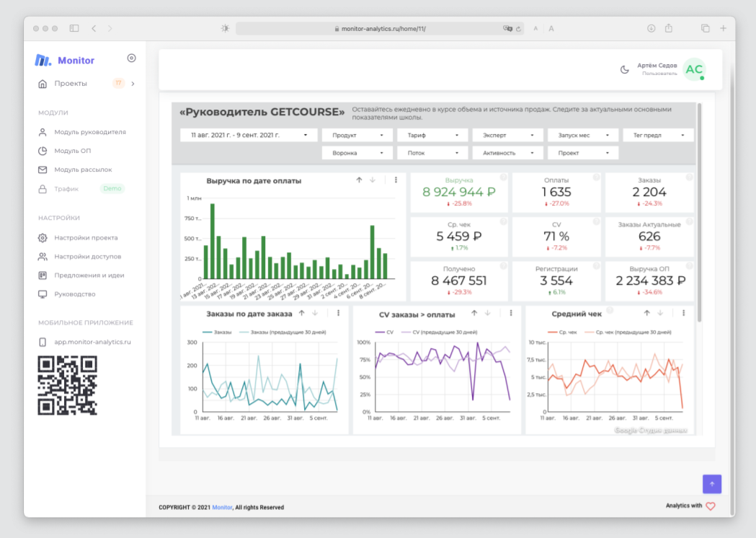The height and width of the screenshot is (538, 756).
Task: Click the Регистрации 3 554 scorecard
Action: click(556, 281)
